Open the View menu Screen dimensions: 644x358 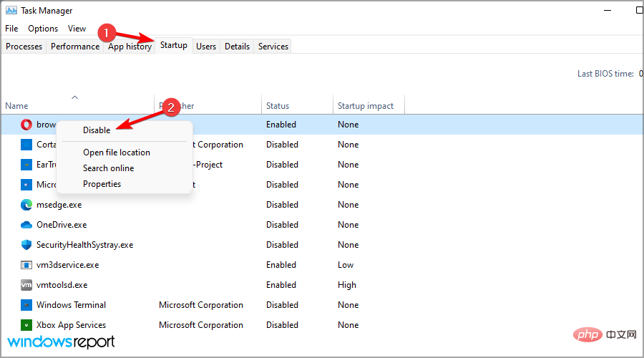click(77, 29)
